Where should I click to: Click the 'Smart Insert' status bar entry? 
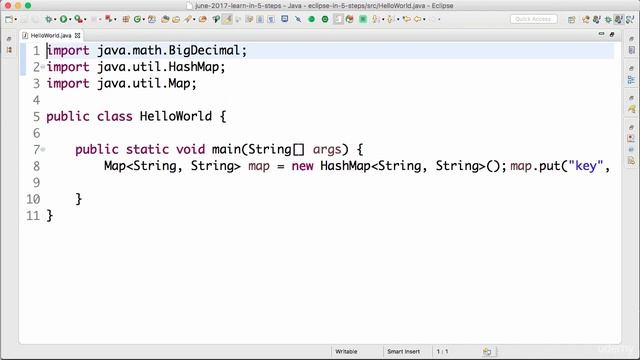403,351
